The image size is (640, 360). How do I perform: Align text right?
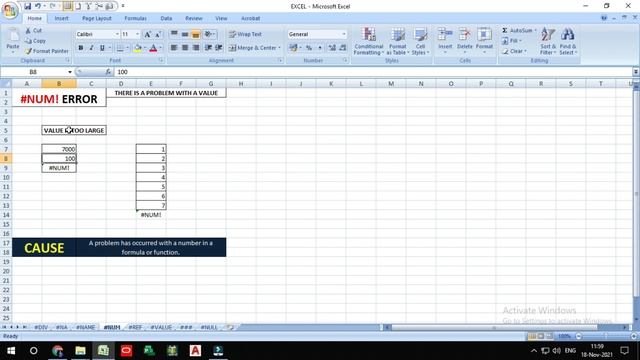coord(196,48)
